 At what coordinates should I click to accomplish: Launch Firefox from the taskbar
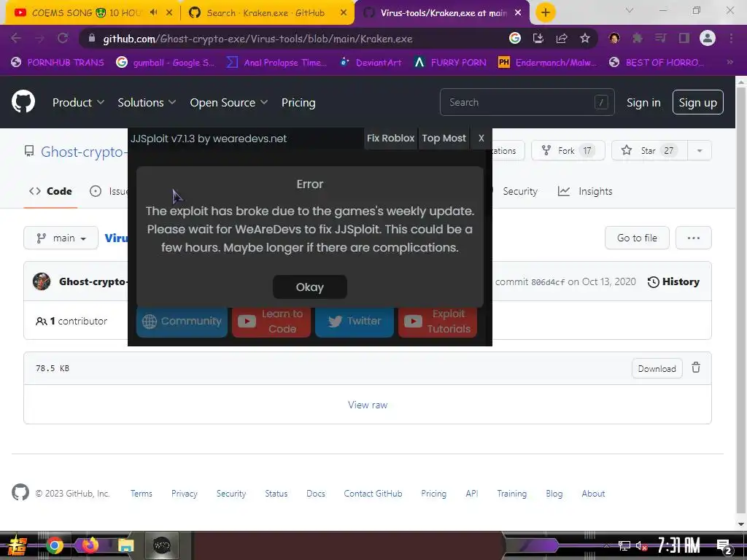90,545
